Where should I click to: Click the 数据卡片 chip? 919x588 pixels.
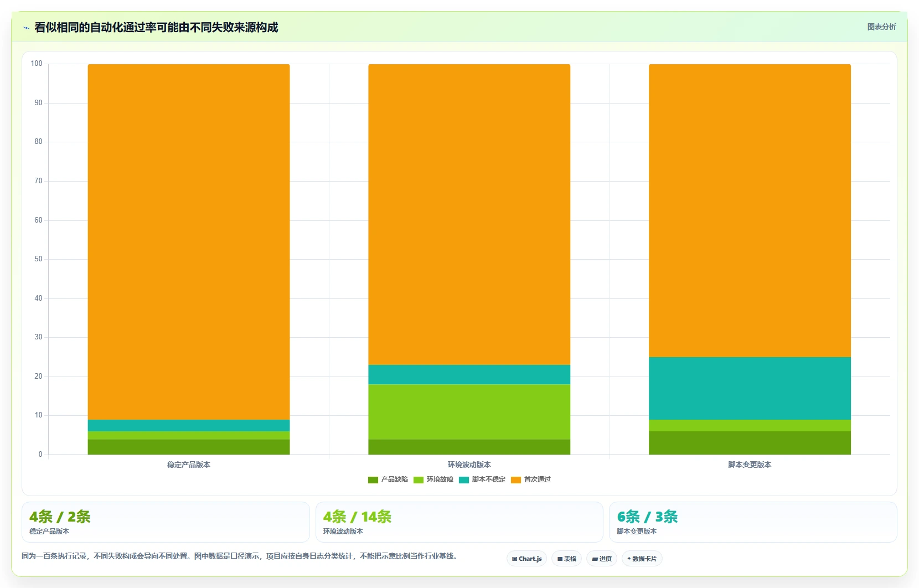(642, 559)
